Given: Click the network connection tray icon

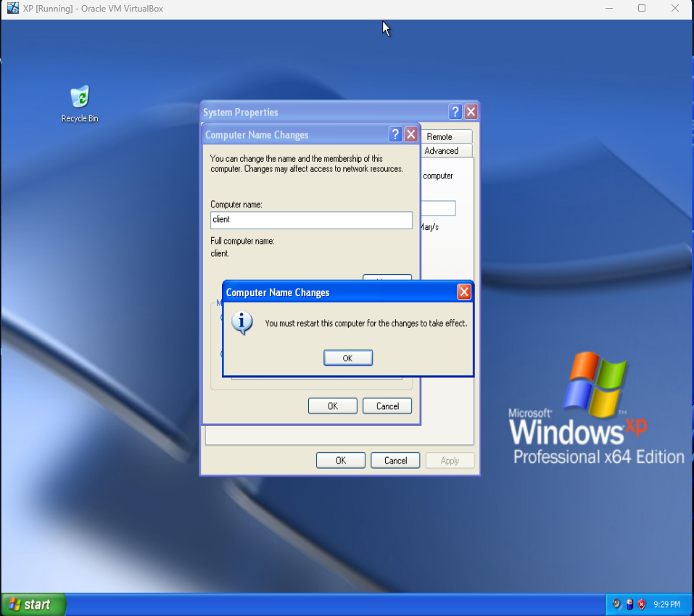Looking at the screenshot, I should pyautogui.click(x=630, y=604).
